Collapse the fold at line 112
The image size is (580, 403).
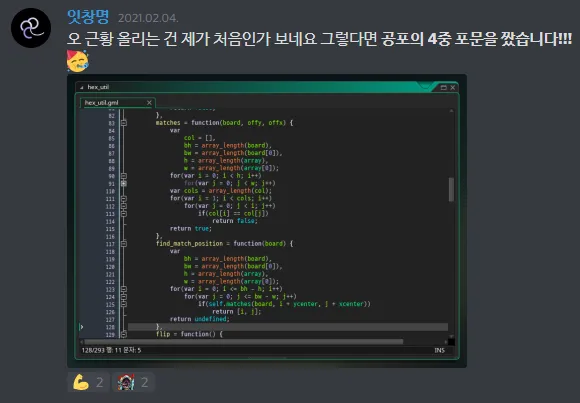(124, 206)
